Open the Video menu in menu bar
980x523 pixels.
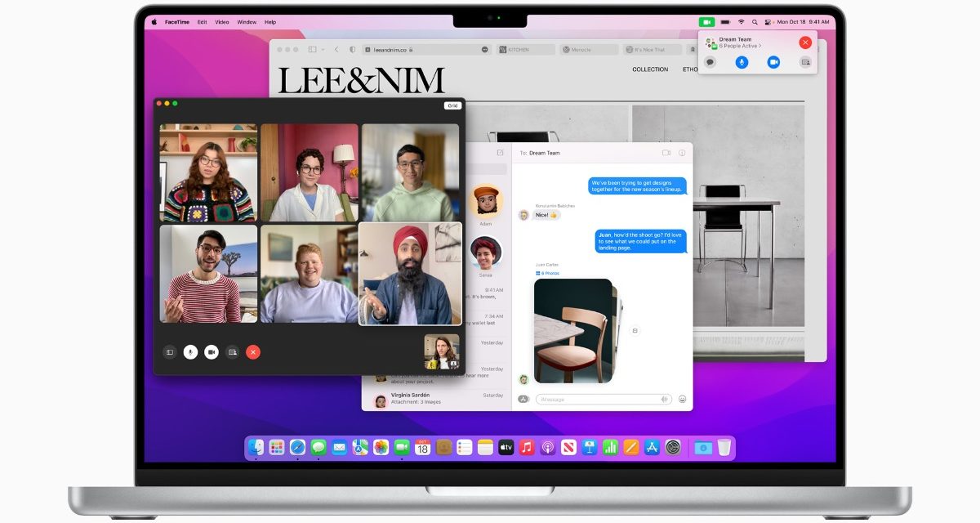222,22
